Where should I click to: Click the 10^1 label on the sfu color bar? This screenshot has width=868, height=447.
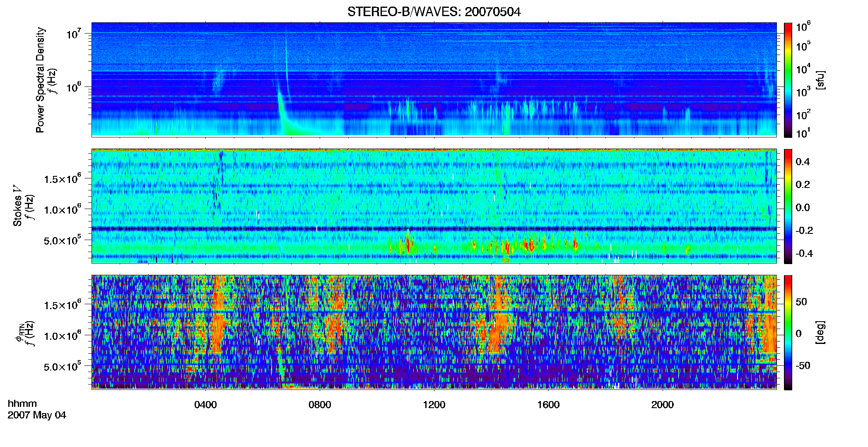coord(803,133)
